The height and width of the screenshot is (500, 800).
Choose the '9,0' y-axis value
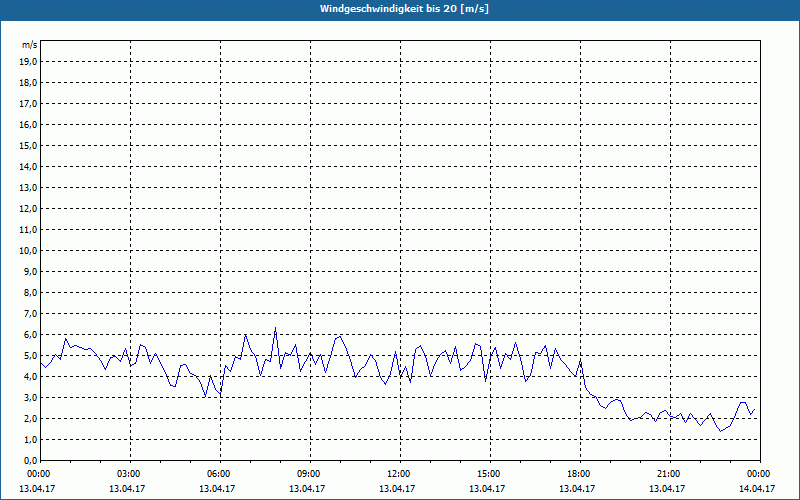pyautogui.click(x=31, y=271)
